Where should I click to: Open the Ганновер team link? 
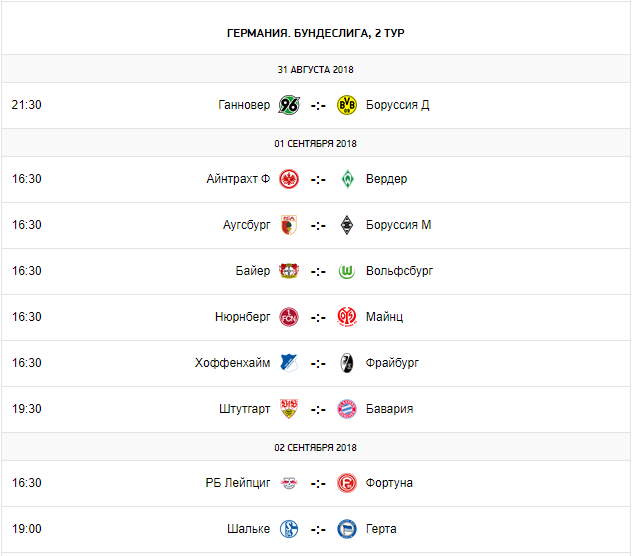tap(244, 105)
